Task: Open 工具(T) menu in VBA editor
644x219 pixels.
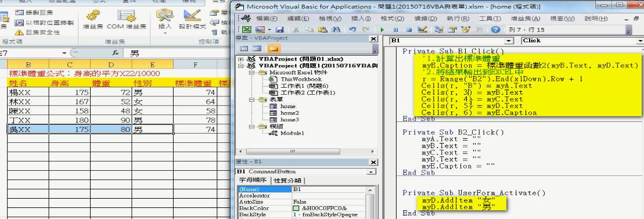Action: point(490,19)
